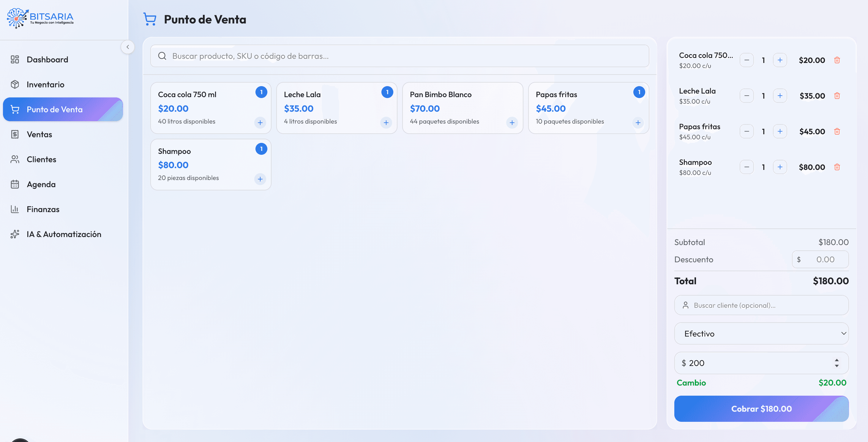Viewport: 868px width, 442px height.
Task: Decrease Leche Lala quantity in cart
Action: (747, 96)
